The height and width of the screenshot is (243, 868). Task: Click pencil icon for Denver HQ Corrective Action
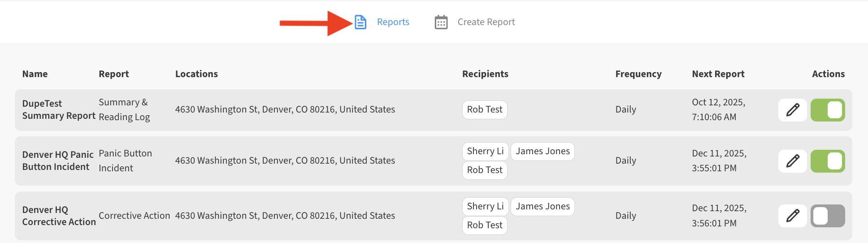click(x=792, y=216)
